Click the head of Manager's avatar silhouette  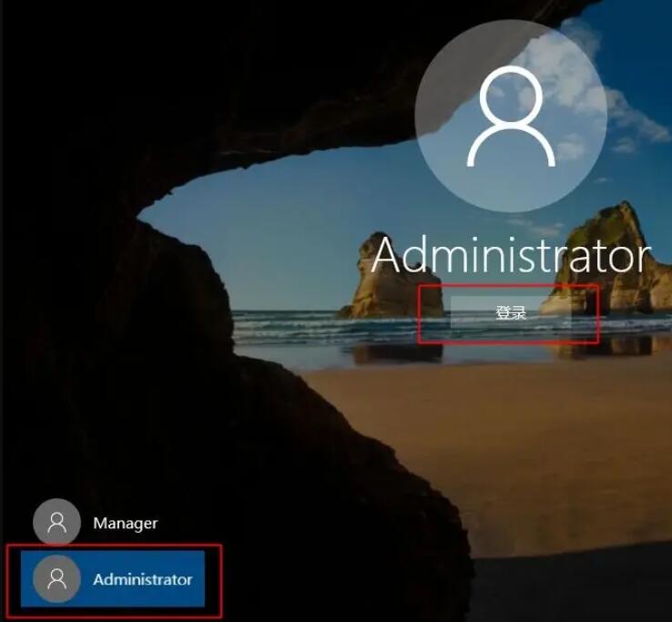point(56,518)
